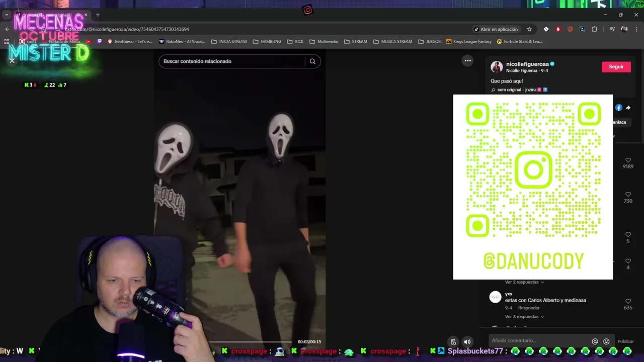Open the nicollefigueroaa username link
644x362 pixels.
click(527, 64)
